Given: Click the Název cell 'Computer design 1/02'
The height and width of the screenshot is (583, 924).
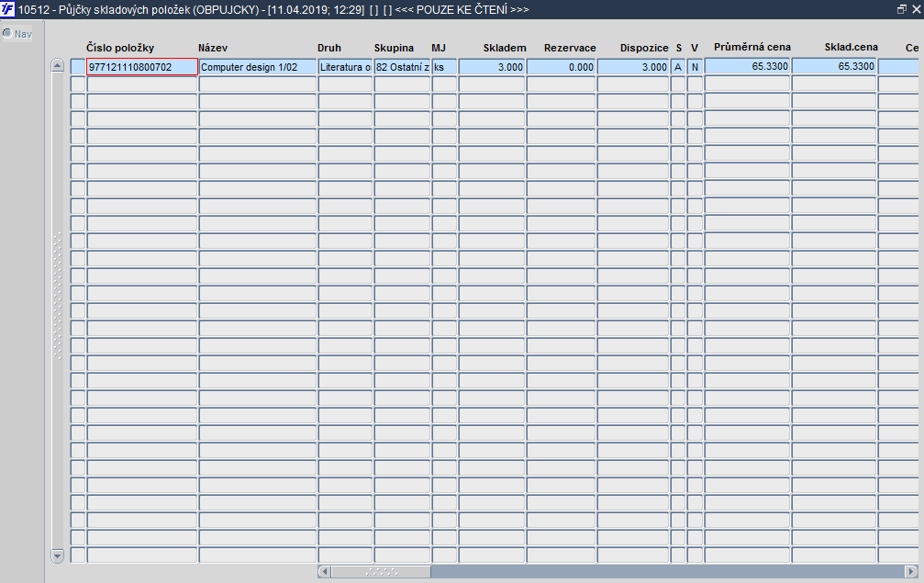Looking at the screenshot, I should pyautogui.click(x=258, y=67).
